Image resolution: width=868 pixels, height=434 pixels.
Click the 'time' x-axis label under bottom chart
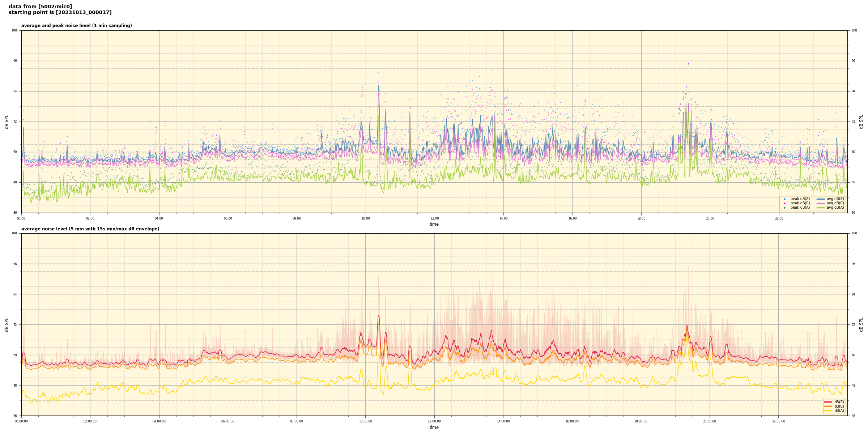pyautogui.click(x=434, y=427)
